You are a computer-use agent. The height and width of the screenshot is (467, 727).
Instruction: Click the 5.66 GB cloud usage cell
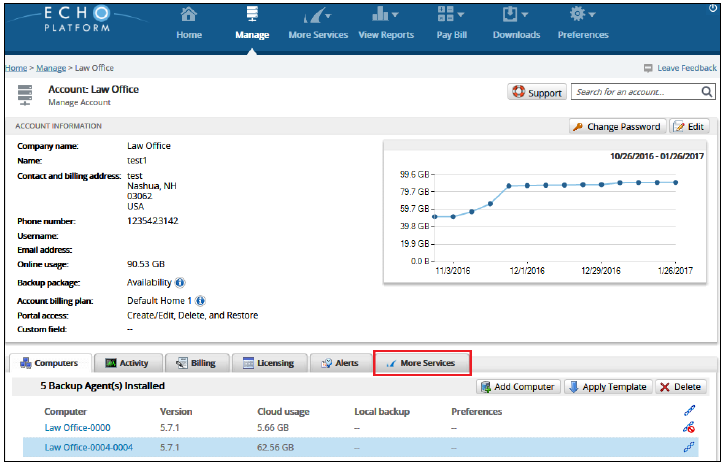click(x=273, y=428)
